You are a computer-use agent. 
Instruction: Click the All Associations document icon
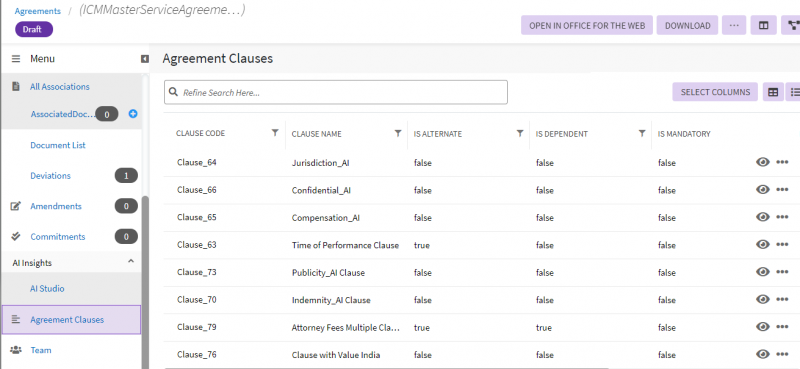16,86
